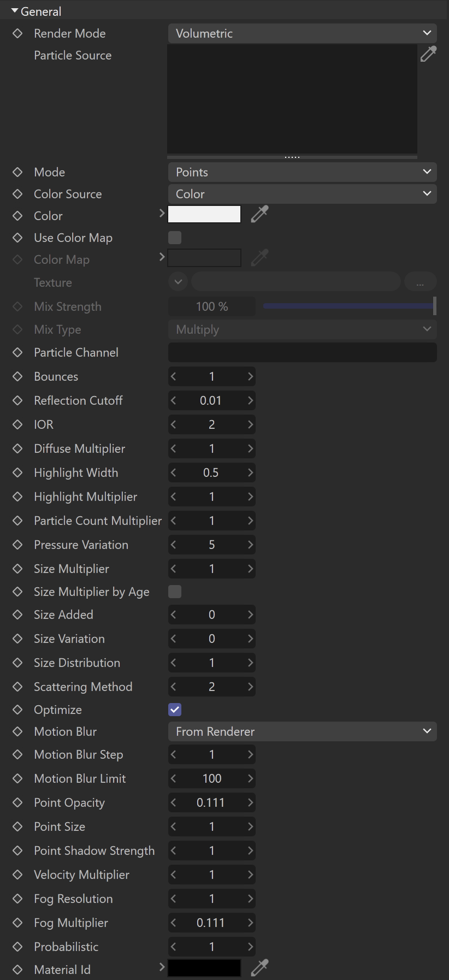This screenshot has height=980, width=449.
Task: Enable the Use Color Map checkbox
Action: tap(175, 238)
